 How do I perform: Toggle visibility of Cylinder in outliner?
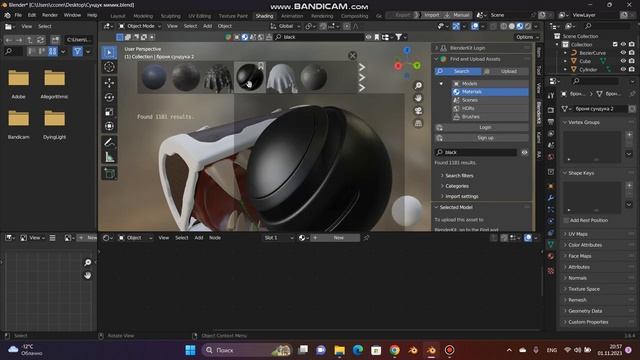[x=623, y=70]
